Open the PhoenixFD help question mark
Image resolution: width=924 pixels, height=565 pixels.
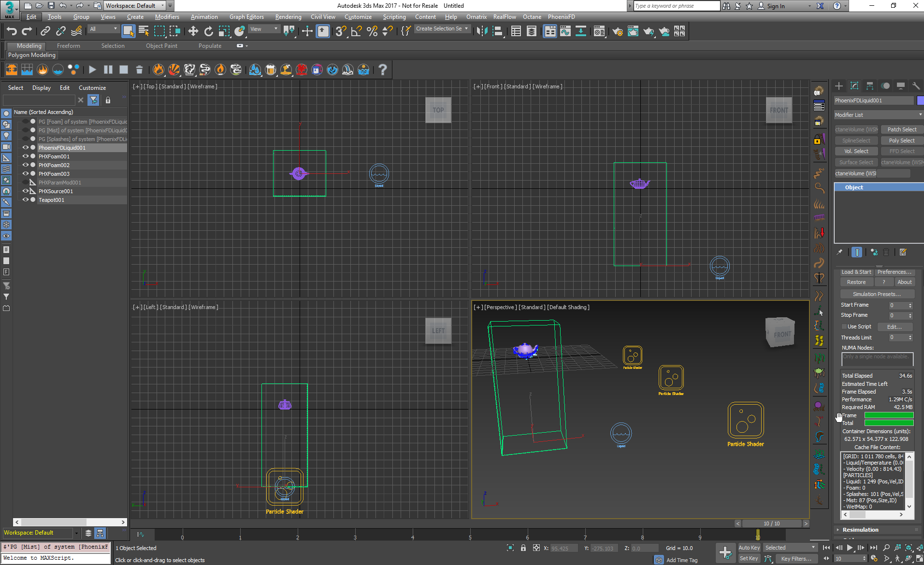pos(382,70)
